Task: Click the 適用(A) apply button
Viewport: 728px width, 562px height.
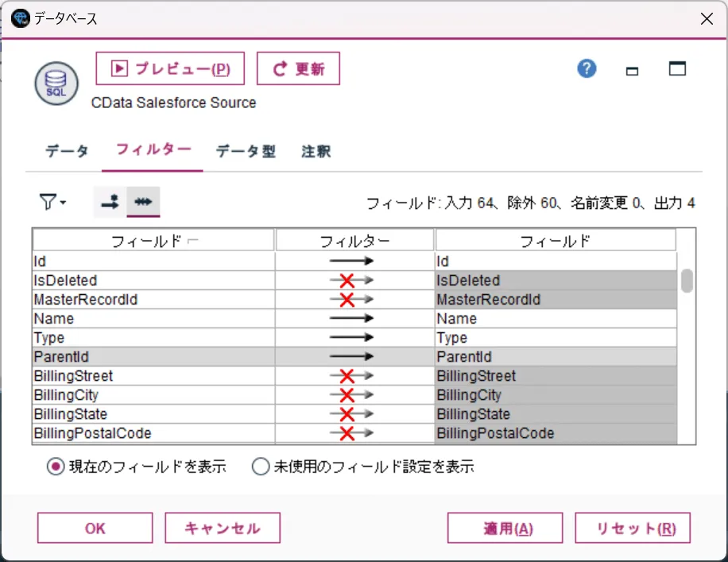Action: pos(505,528)
